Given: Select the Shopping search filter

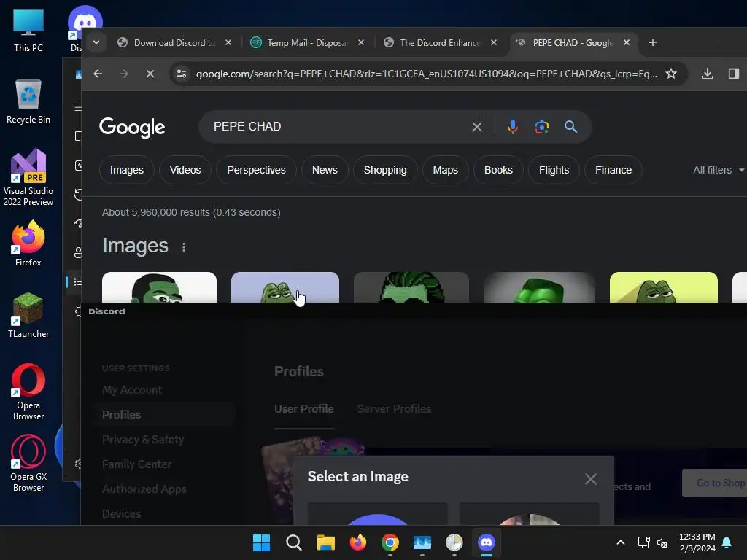Looking at the screenshot, I should [x=385, y=170].
